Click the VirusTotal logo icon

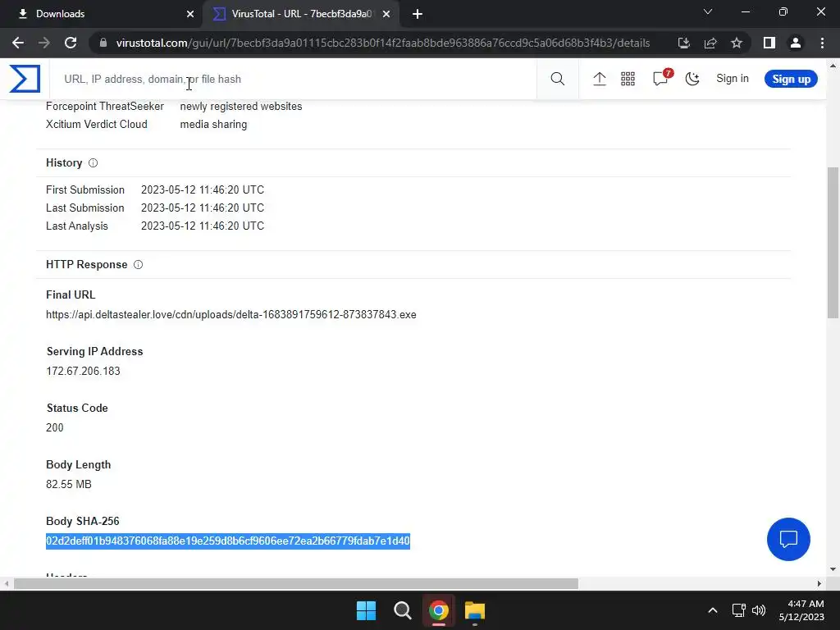tap(25, 79)
